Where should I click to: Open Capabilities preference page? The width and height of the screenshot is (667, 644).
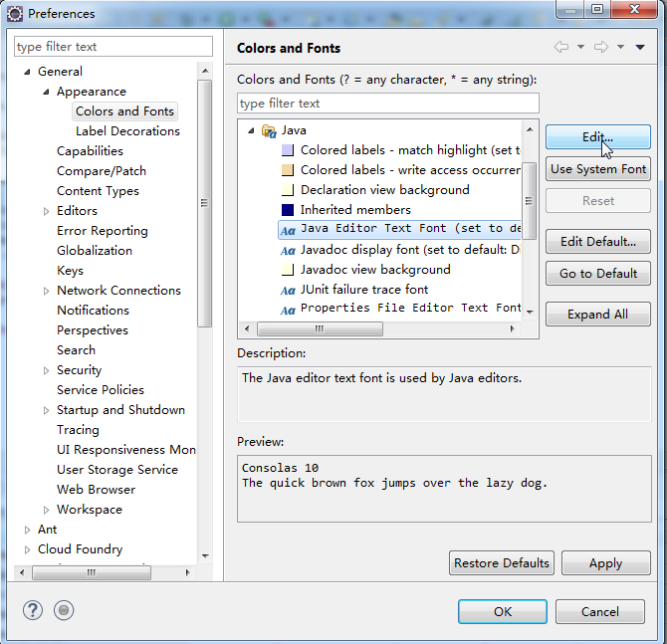(x=90, y=151)
